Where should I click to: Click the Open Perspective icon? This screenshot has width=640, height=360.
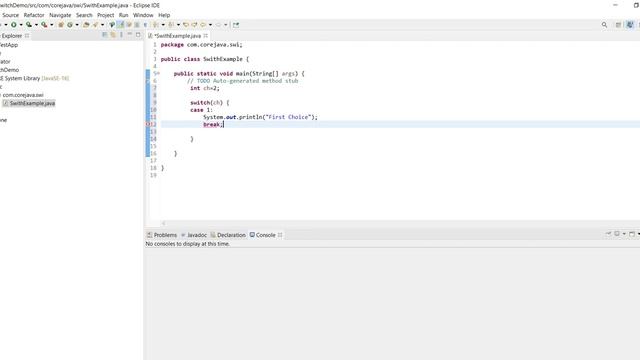point(618,25)
